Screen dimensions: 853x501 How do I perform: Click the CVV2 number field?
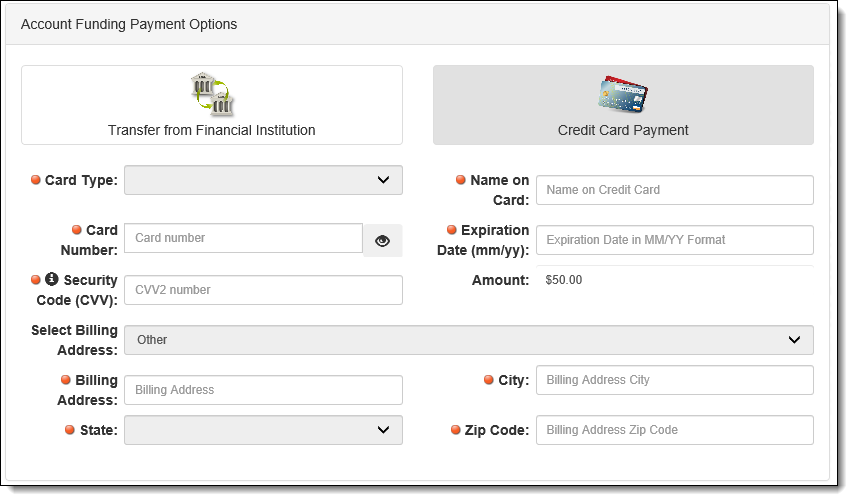pos(263,290)
